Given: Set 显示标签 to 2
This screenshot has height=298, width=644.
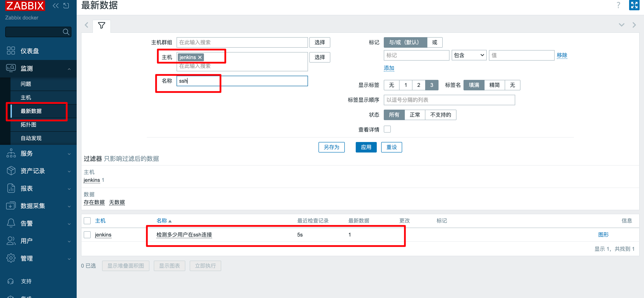Looking at the screenshot, I should tap(419, 85).
